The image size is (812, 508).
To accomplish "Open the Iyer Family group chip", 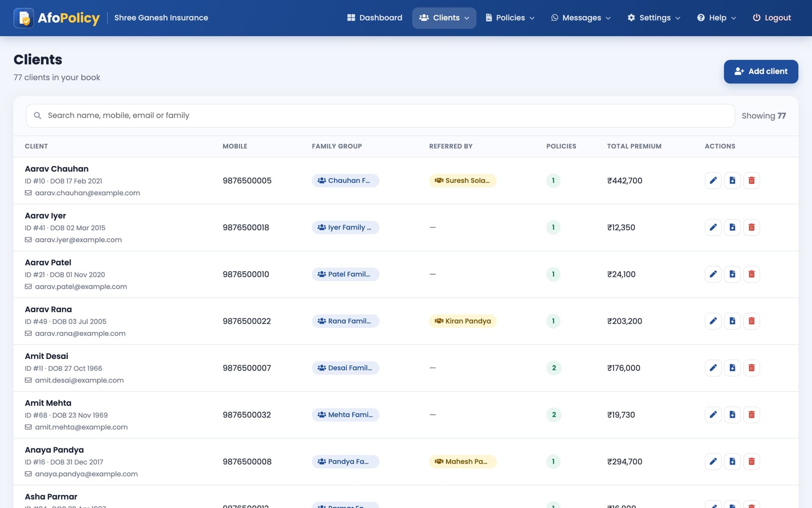I will 346,227.
